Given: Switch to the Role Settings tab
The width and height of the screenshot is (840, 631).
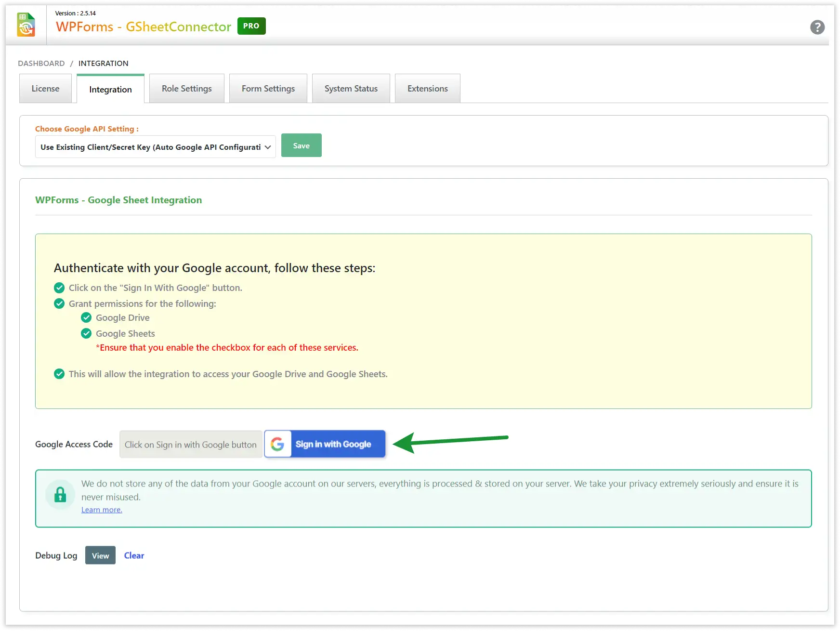Looking at the screenshot, I should coord(186,88).
